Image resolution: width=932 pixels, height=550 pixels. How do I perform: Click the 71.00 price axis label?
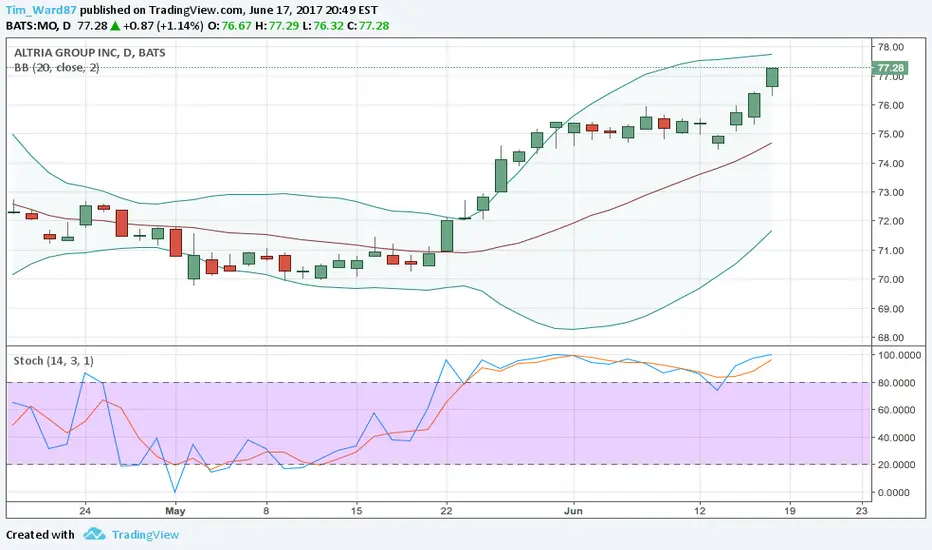(x=890, y=250)
